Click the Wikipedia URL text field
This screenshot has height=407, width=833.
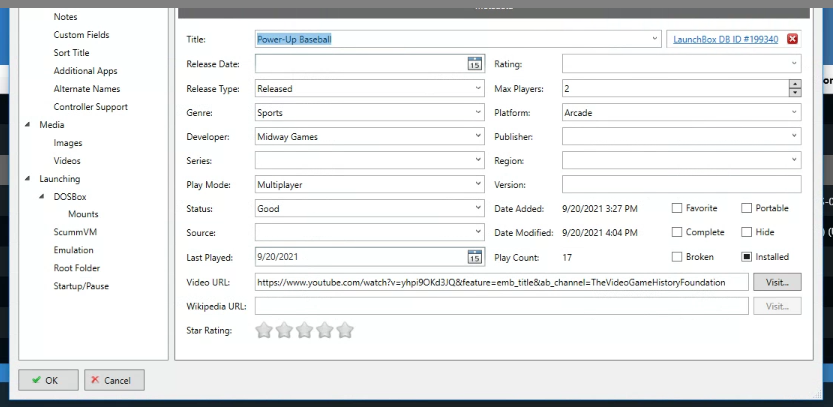coord(502,306)
